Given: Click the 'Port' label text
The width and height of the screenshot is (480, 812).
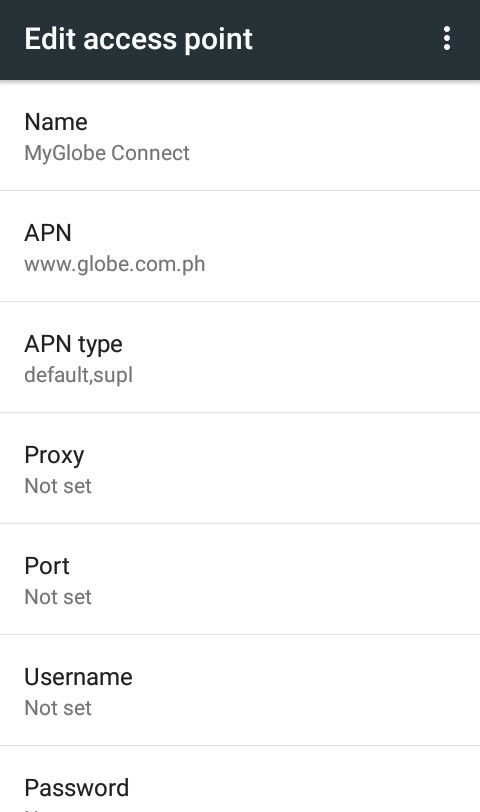Looking at the screenshot, I should click(x=47, y=566).
